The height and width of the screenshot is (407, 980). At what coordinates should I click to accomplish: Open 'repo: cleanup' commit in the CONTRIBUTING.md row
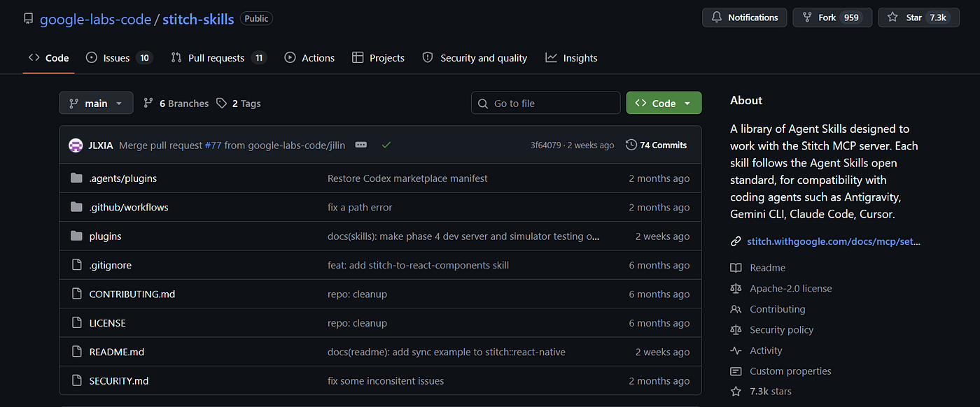[x=357, y=294]
